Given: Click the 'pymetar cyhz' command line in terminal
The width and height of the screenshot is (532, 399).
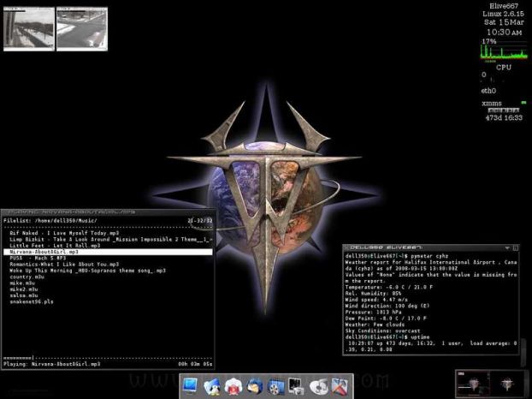Looking at the screenshot, I should pyautogui.click(x=397, y=256).
